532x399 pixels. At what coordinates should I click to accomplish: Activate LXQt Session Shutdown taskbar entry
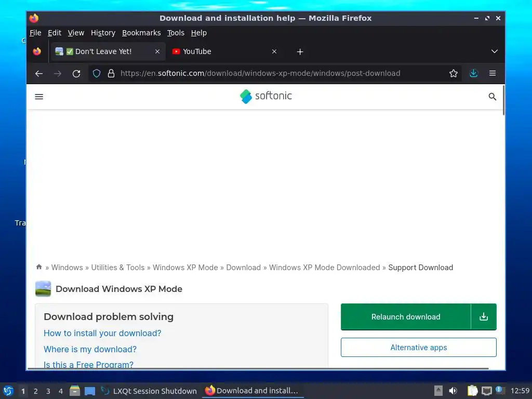(x=149, y=391)
